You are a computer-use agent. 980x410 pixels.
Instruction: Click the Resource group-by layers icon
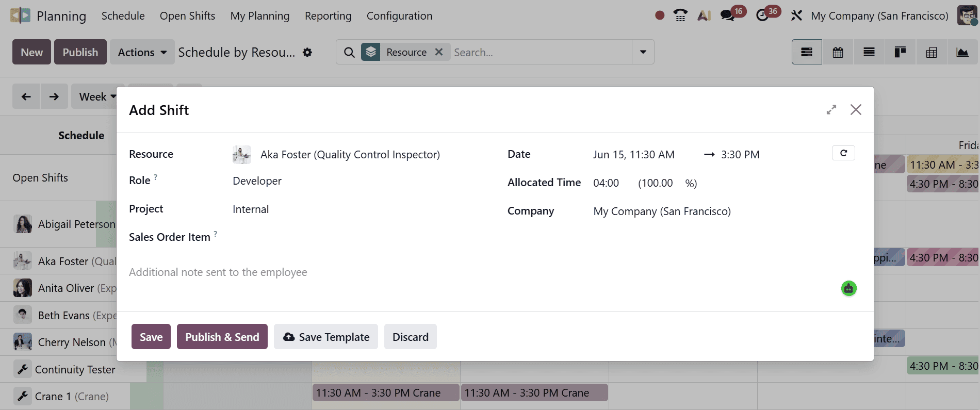(371, 52)
